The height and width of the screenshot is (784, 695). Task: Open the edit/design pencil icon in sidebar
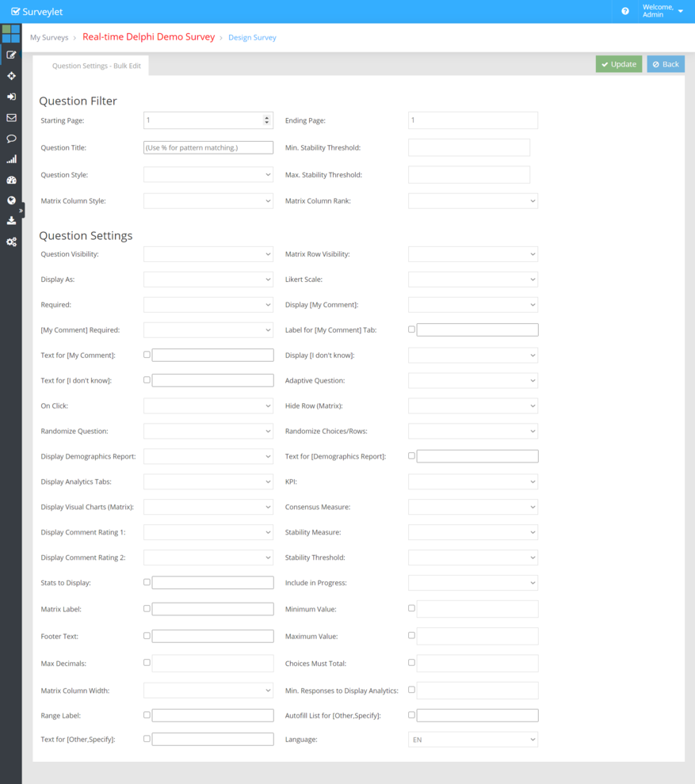point(11,55)
